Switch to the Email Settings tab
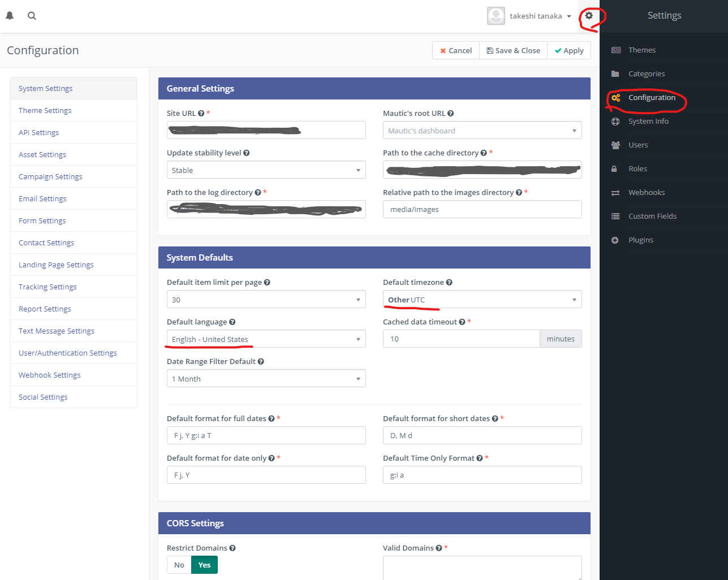 point(42,198)
